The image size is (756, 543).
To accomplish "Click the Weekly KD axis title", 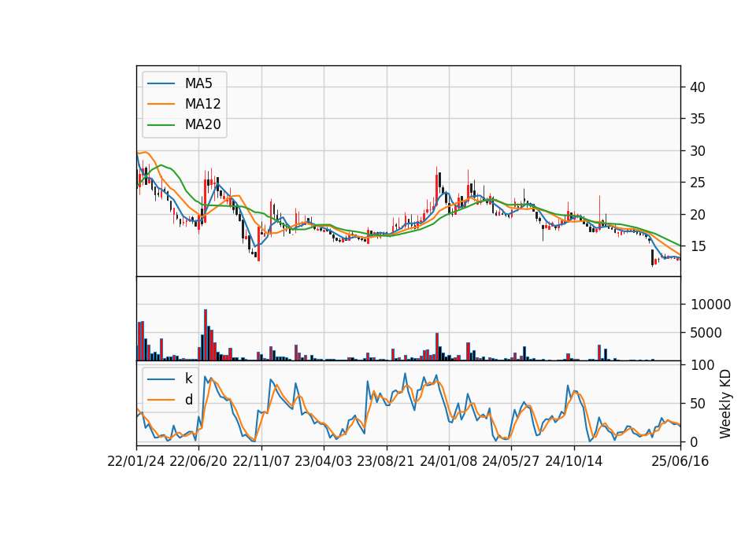I will tap(725, 404).
